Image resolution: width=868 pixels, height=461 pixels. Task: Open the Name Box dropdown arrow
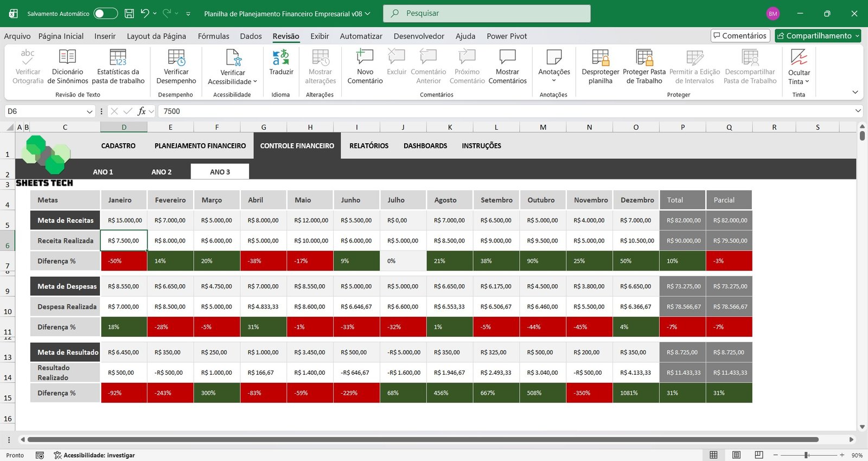(x=90, y=111)
